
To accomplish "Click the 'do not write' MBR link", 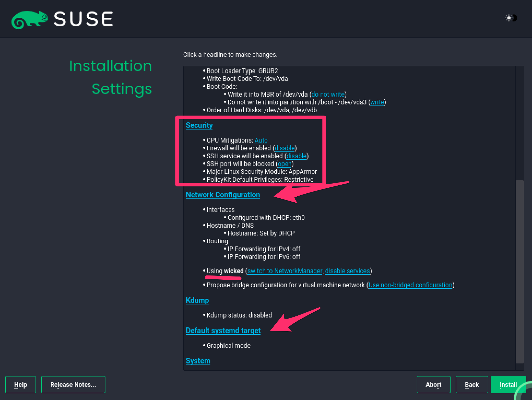I will (328, 95).
